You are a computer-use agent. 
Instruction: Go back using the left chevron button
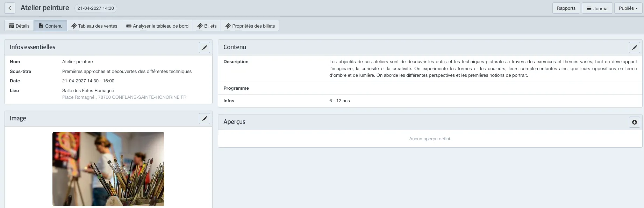[x=10, y=8]
